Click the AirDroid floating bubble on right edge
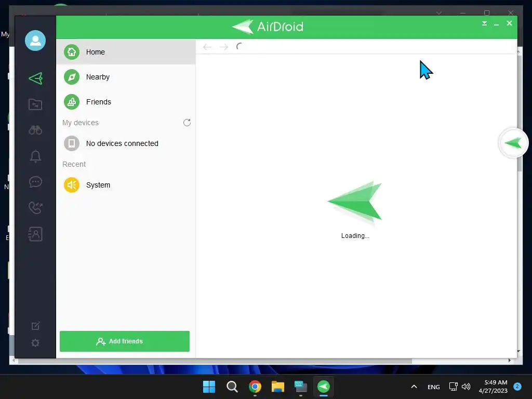This screenshot has width=532, height=399. tap(513, 143)
